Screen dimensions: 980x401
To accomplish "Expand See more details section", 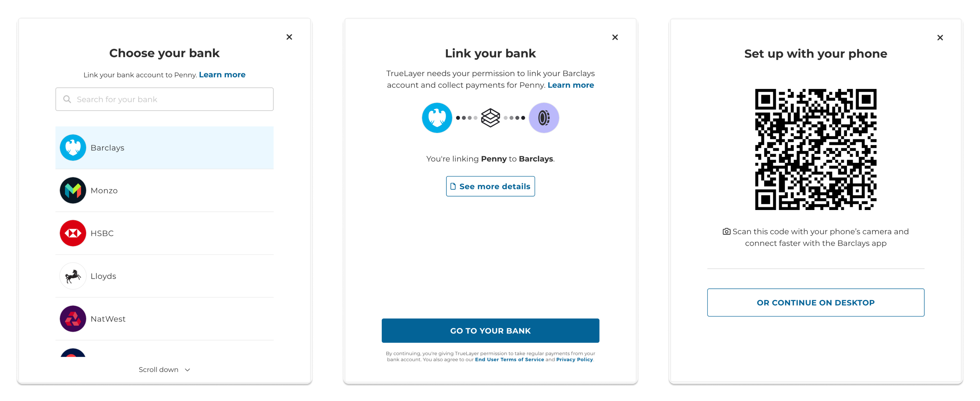I will pyautogui.click(x=489, y=186).
